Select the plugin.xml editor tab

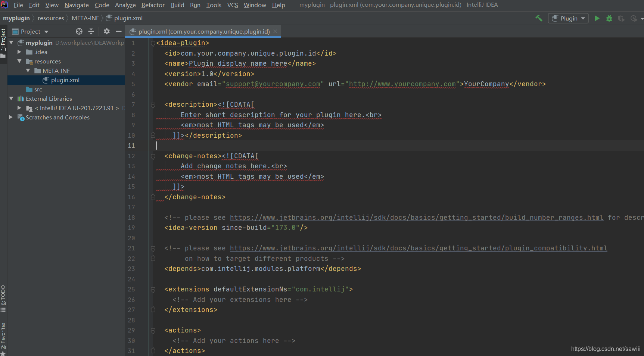tap(204, 31)
